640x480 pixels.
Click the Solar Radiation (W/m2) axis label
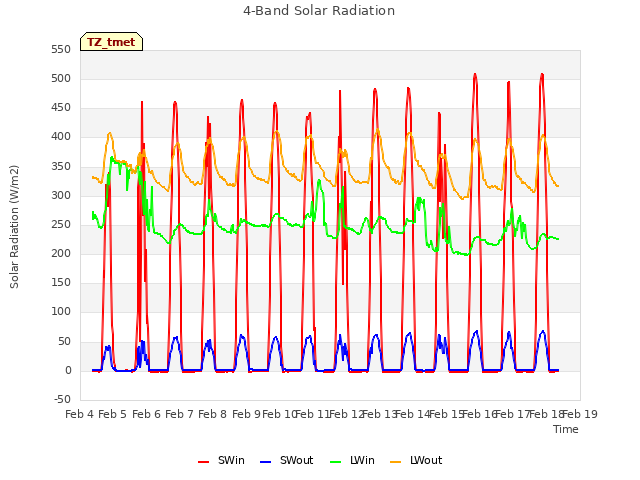(14, 227)
